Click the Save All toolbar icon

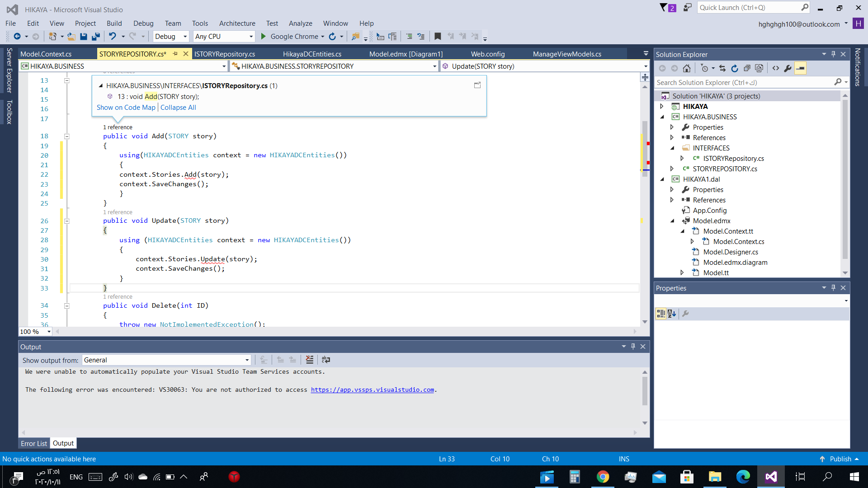95,37
